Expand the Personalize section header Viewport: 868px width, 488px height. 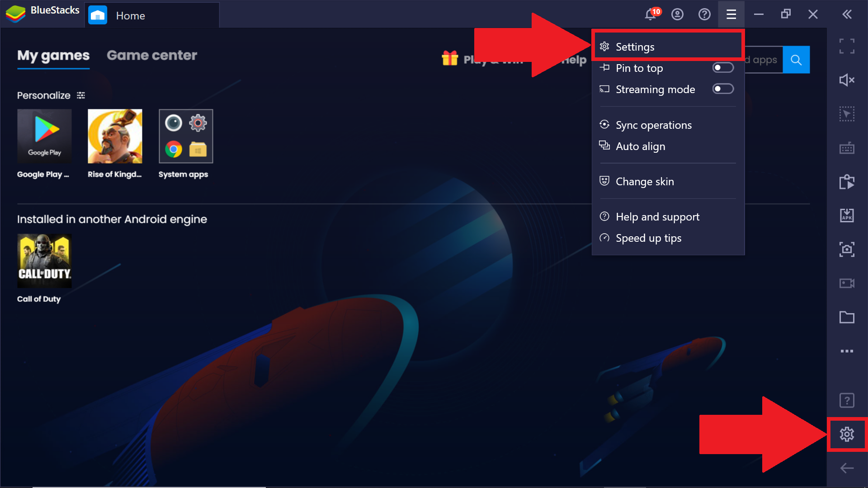click(80, 95)
